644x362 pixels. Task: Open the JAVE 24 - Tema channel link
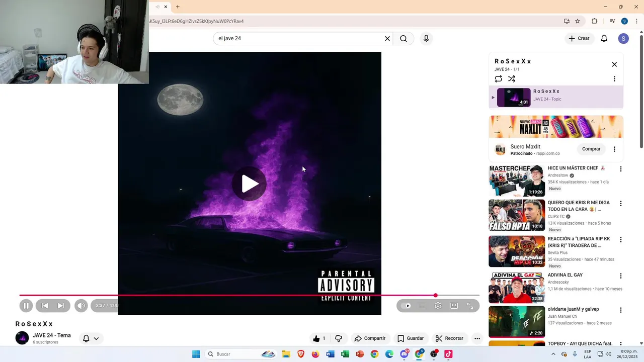pos(52,335)
